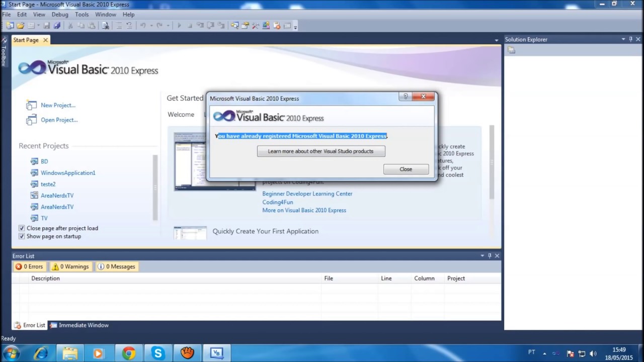Click the Paste toolbar icon
This screenshot has width=644, height=362.
coord(91,26)
